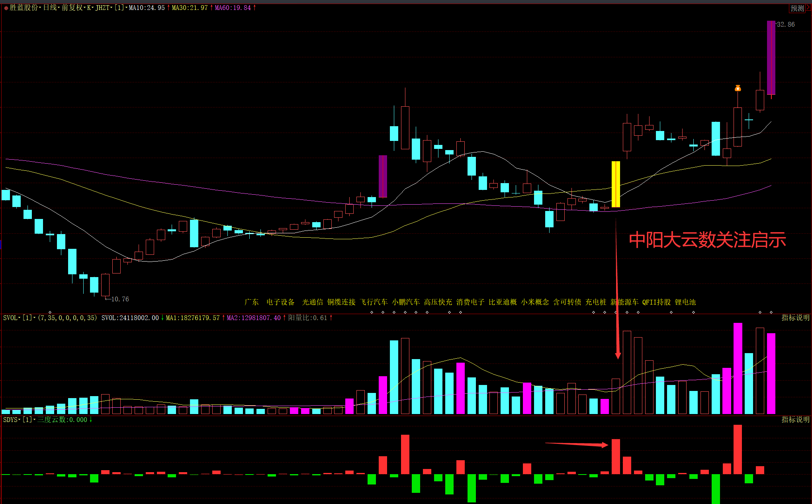812x504 pixels.
Task: Open the 光通信 concept tag
Action: coord(313,302)
